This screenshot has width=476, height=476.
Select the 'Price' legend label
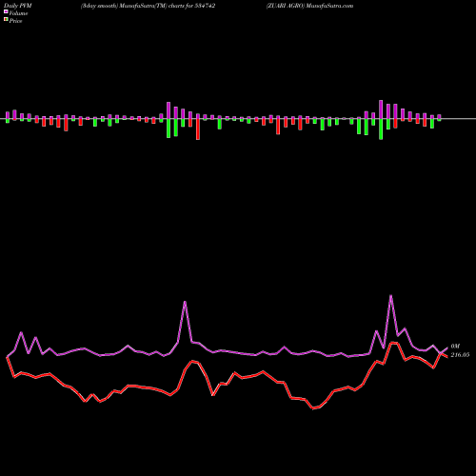tap(15, 21)
